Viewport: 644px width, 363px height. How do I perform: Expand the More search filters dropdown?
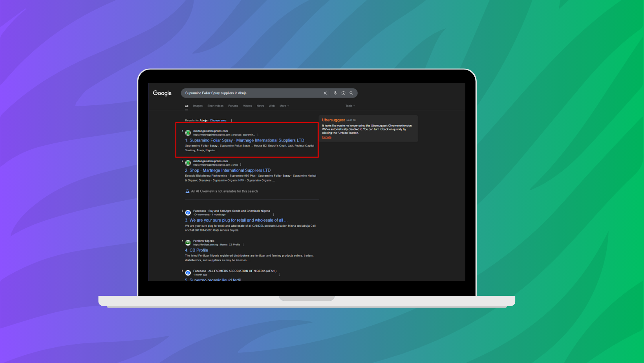coord(284,106)
